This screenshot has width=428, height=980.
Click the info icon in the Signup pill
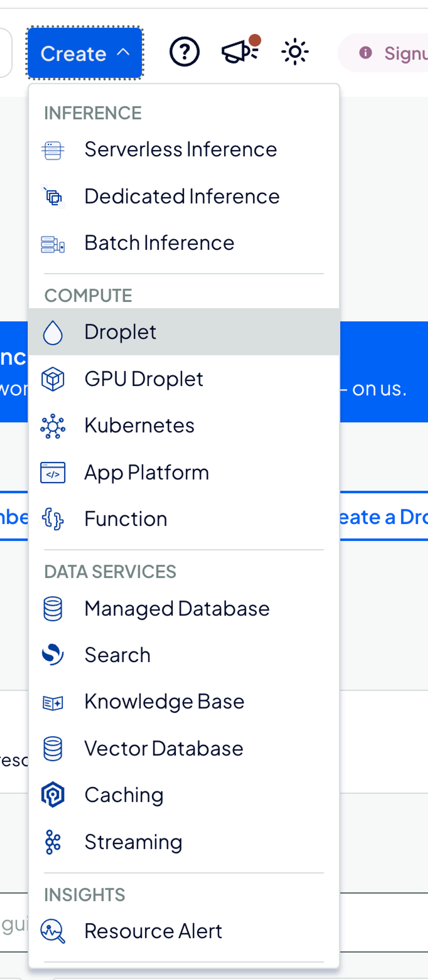tap(366, 53)
